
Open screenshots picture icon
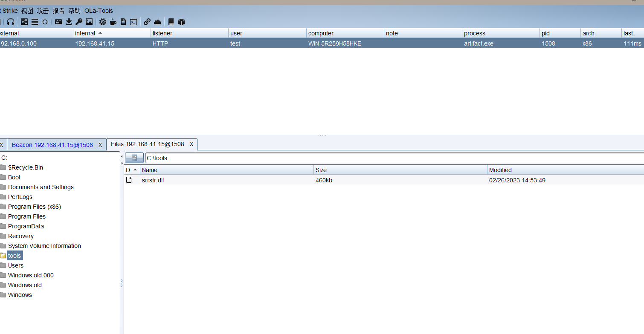[89, 22]
